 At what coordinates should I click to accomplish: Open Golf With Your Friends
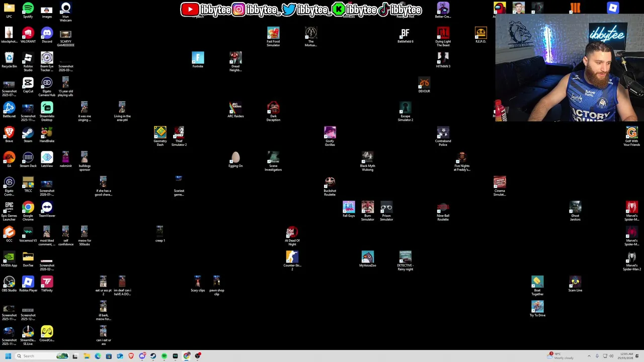pos(631,136)
